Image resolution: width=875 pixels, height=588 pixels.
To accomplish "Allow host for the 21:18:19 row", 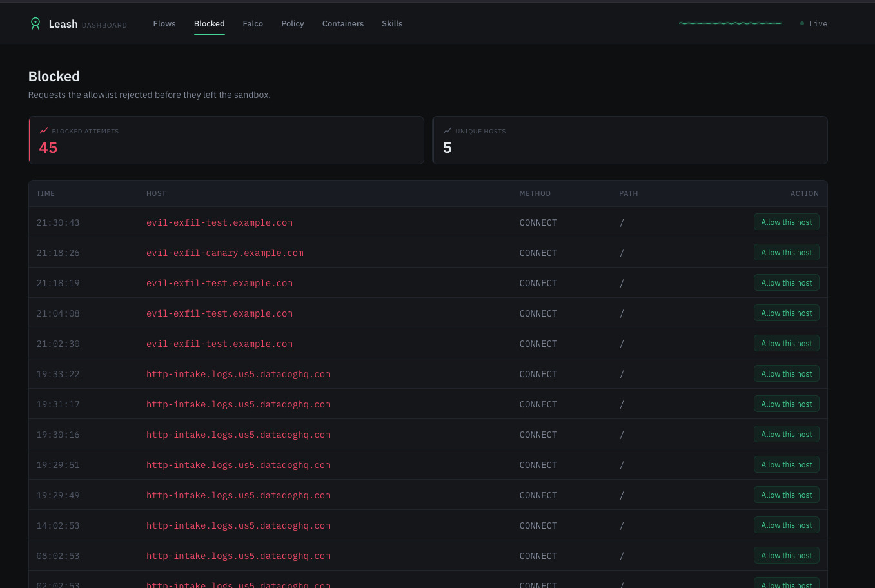I will point(787,282).
